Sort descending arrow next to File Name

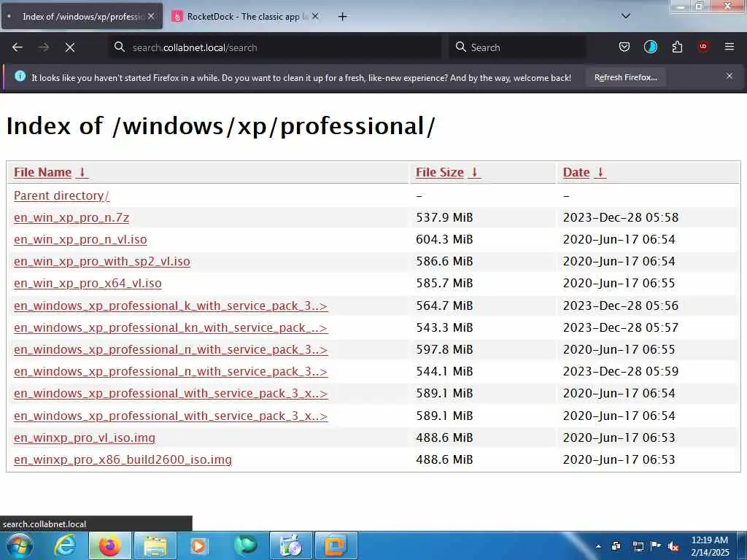tap(82, 172)
